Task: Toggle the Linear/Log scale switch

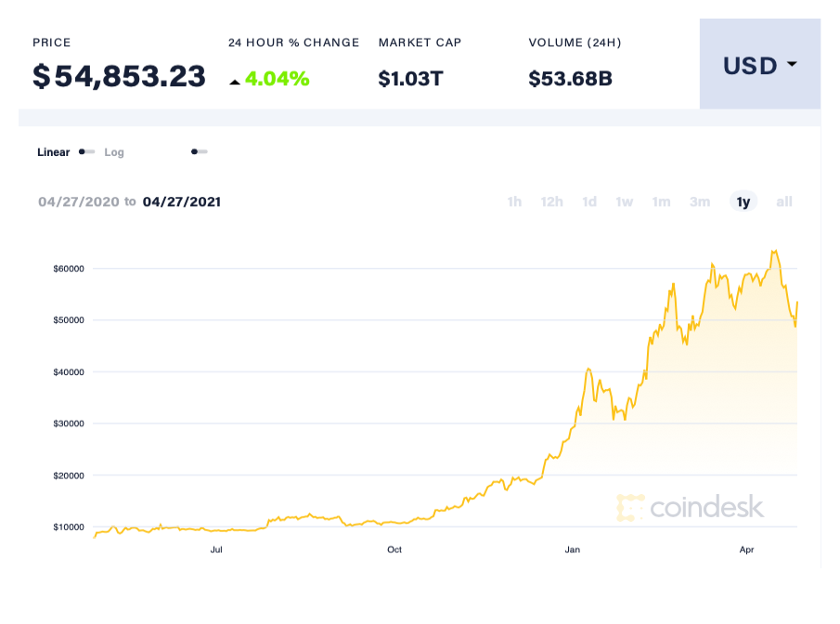Action: (x=85, y=151)
